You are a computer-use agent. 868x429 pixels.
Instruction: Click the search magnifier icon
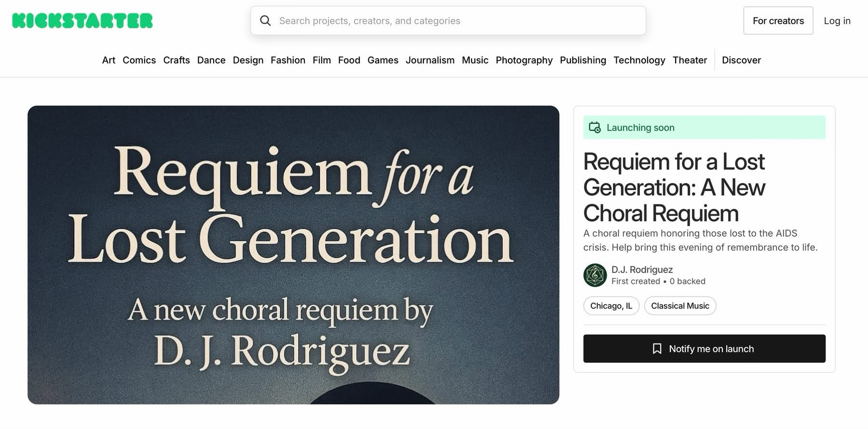pos(265,21)
